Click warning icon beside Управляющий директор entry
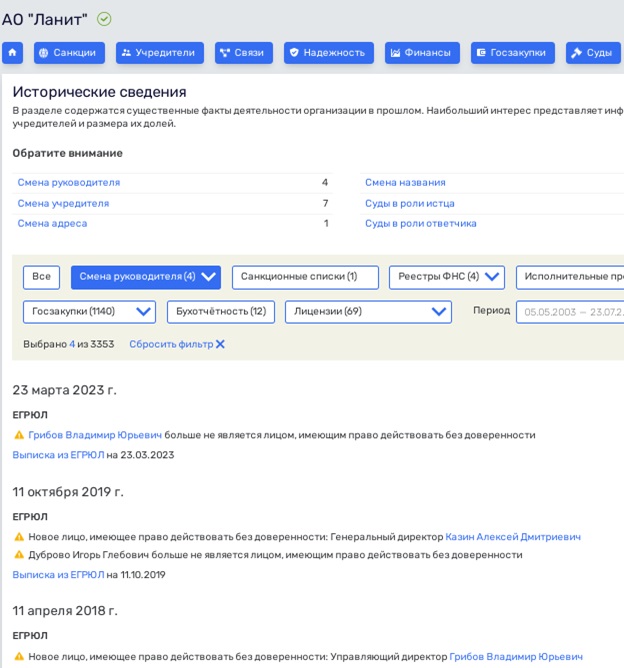 tap(19, 656)
